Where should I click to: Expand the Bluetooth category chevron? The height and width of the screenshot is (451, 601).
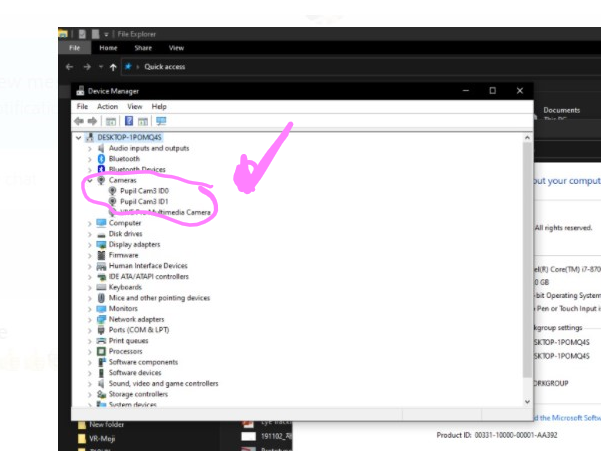[90, 159]
